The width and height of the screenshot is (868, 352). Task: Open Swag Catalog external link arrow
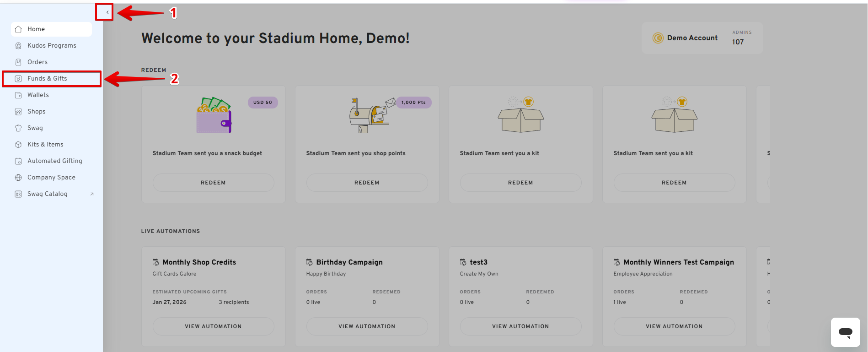[92, 194]
